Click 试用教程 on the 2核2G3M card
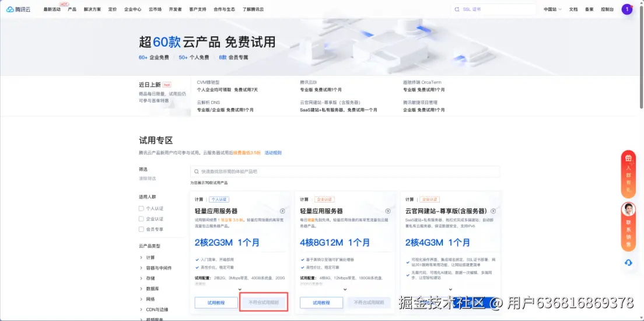The width and height of the screenshot is (644, 321). coord(216,302)
